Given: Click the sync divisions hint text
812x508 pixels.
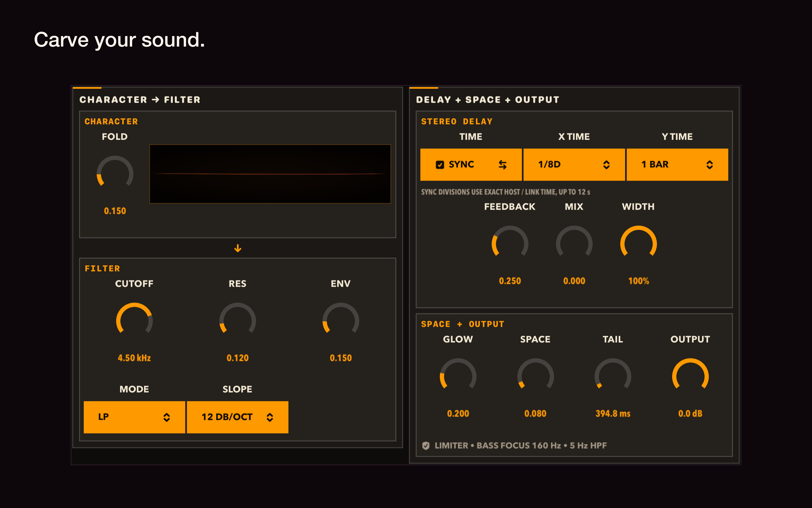Looking at the screenshot, I should [x=505, y=192].
